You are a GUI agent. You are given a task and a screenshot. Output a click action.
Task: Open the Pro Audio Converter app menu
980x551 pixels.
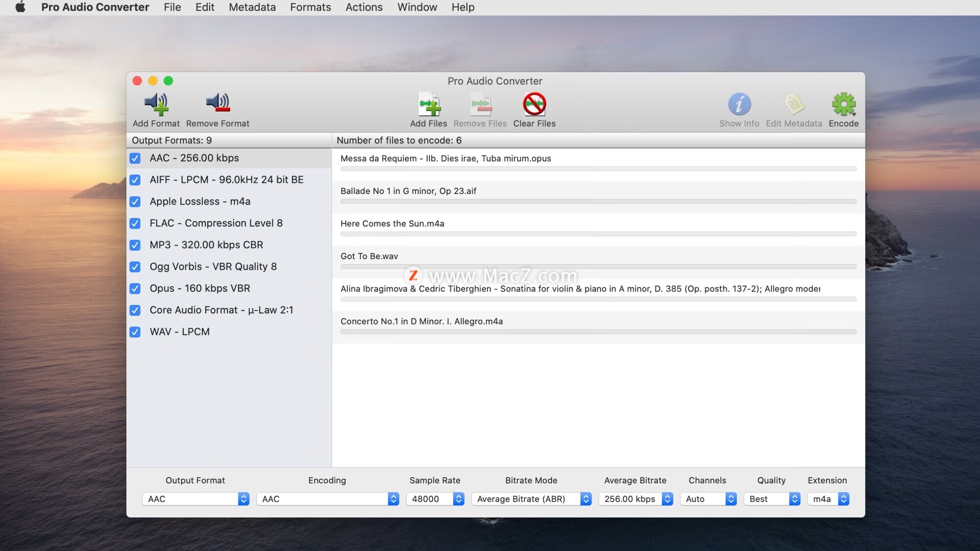point(95,7)
